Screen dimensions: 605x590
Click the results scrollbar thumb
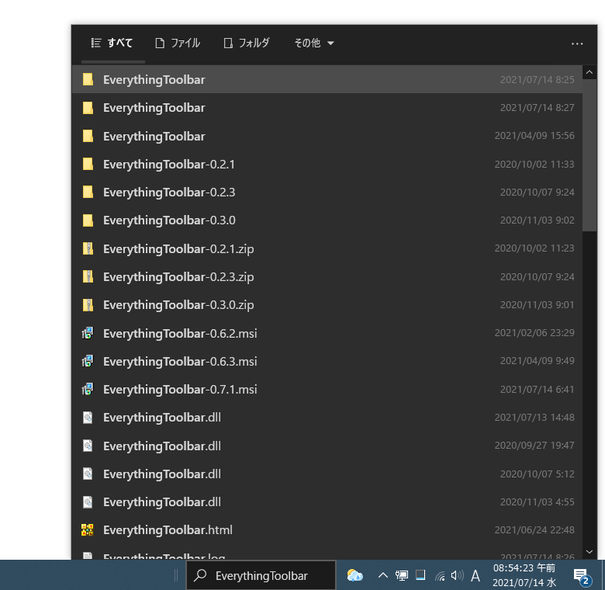click(589, 155)
